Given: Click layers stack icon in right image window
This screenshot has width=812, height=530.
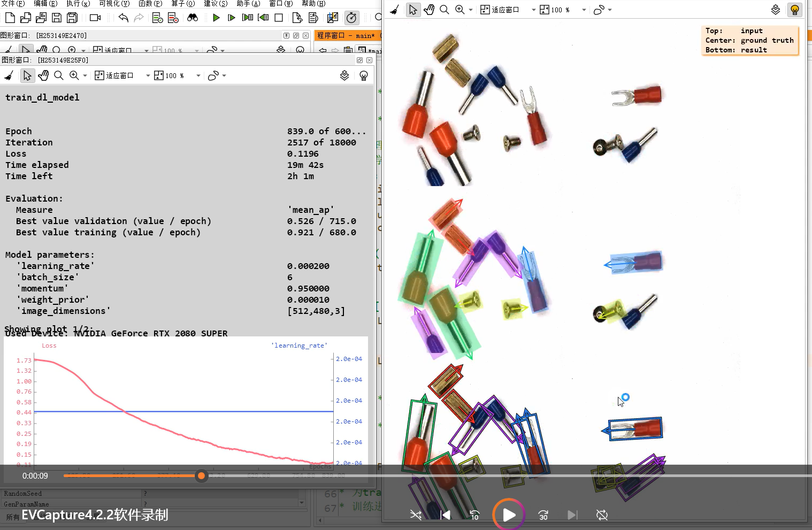Looking at the screenshot, I should [x=776, y=10].
